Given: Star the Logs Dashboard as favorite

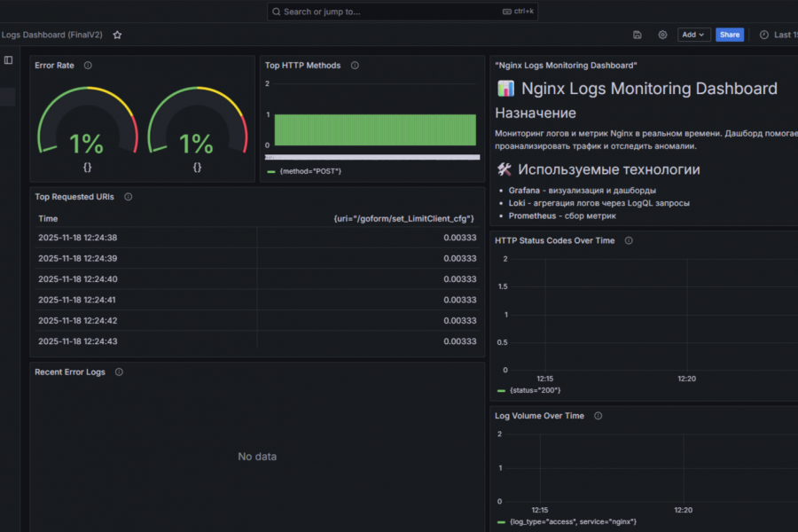Looking at the screenshot, I should [x=117, y=35].
